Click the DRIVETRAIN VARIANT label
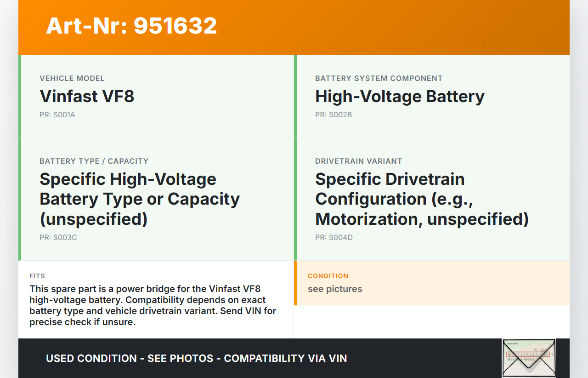This screenshot has height=378, width=588. pos(358,161)
